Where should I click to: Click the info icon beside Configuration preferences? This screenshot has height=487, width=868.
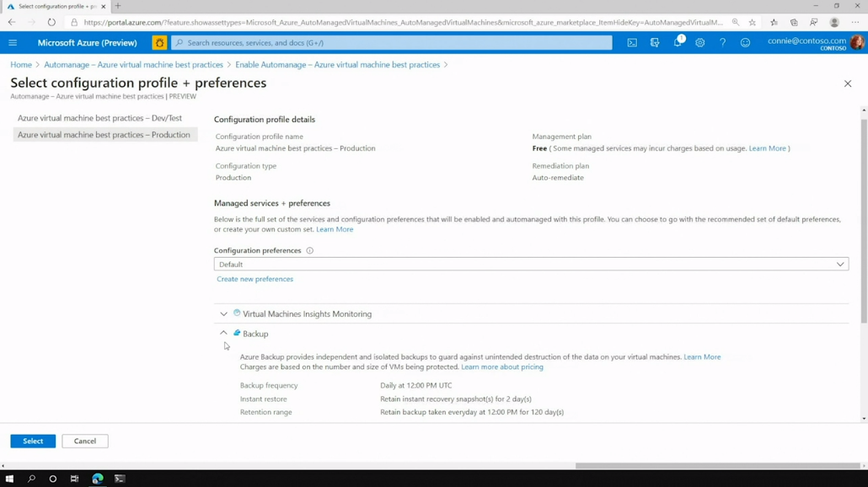click(x=310, y=250)
